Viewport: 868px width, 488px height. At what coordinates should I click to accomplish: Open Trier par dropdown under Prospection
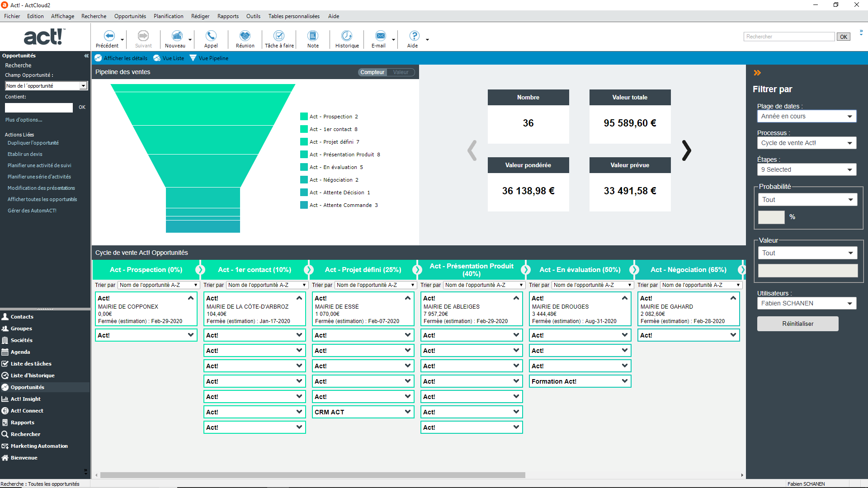pos(159,285)
